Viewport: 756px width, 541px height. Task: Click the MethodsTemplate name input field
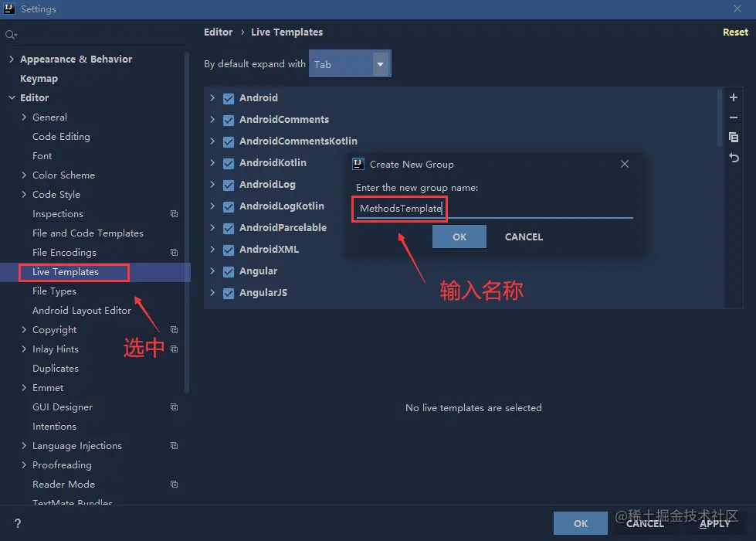pyautogui.click(x=399, y=209)
